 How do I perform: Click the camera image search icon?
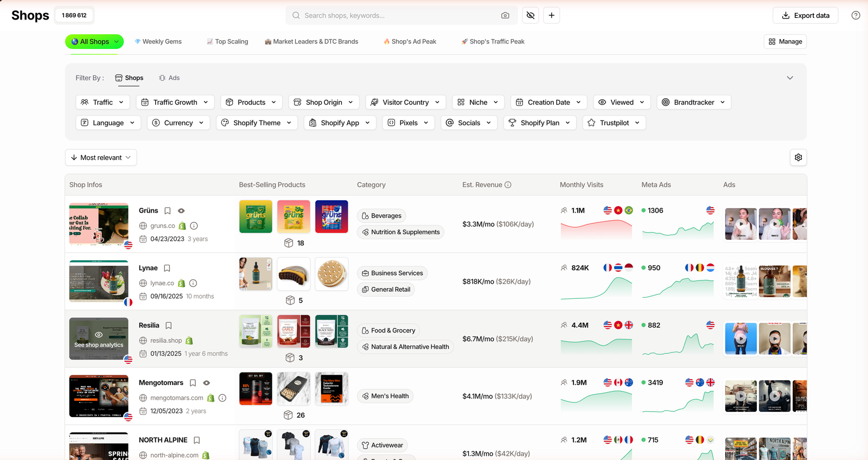[505, 16]
